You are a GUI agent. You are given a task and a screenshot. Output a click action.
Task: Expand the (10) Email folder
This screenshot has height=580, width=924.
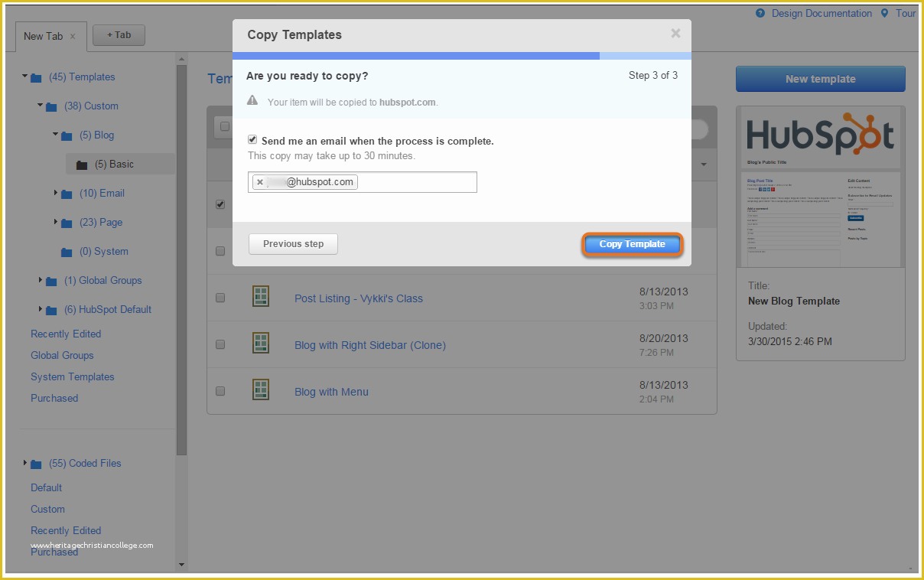coord(56,193)
